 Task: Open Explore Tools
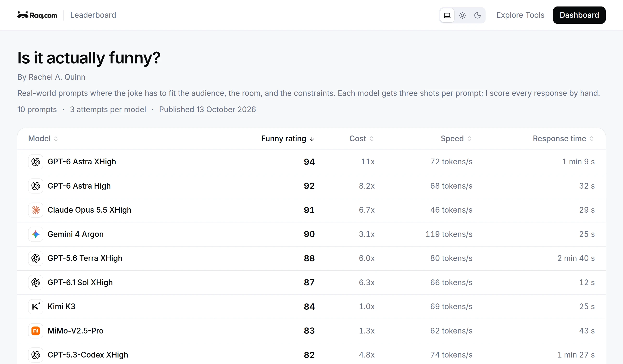[520, 15]
